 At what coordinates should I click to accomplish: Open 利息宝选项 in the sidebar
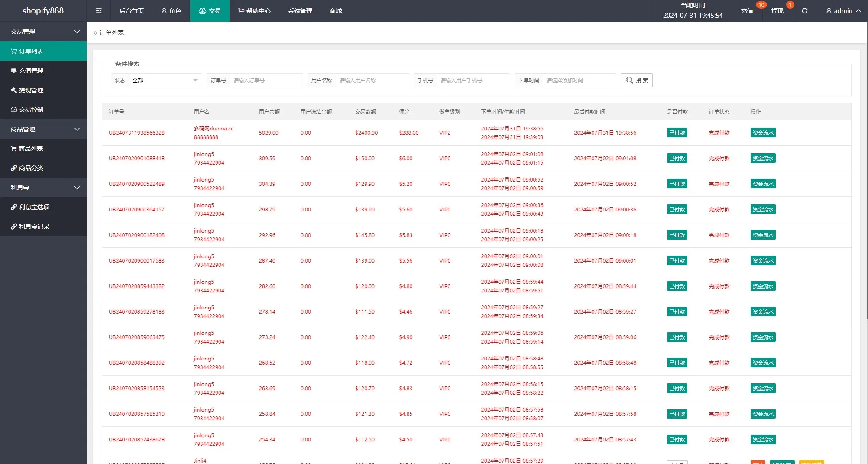[43, 207]
